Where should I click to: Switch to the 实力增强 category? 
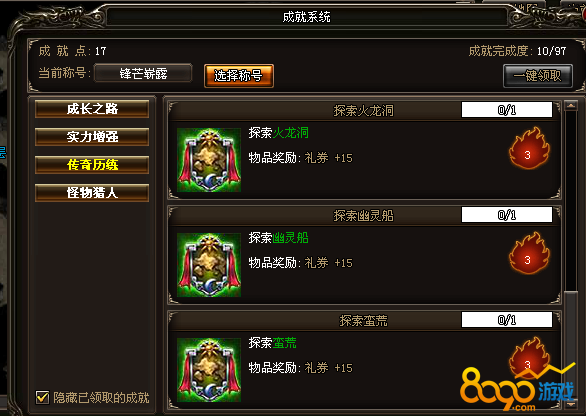tap(92, 137)
